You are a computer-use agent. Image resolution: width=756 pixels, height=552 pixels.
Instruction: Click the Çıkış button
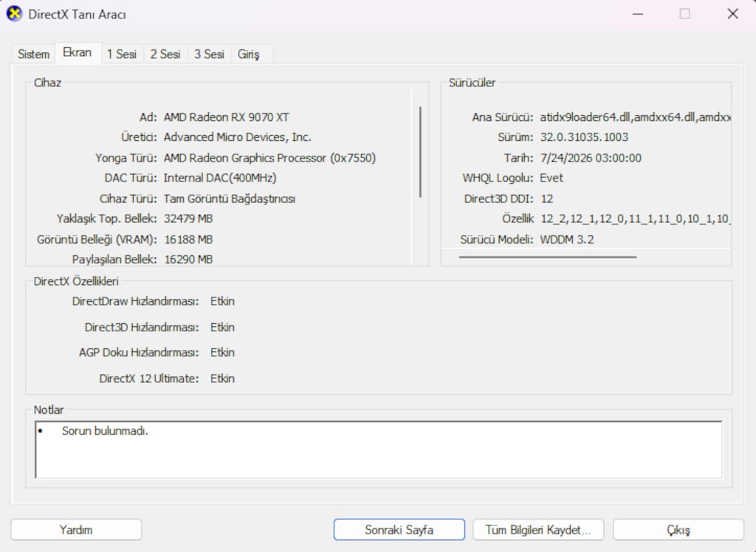(x=678, y=530)
